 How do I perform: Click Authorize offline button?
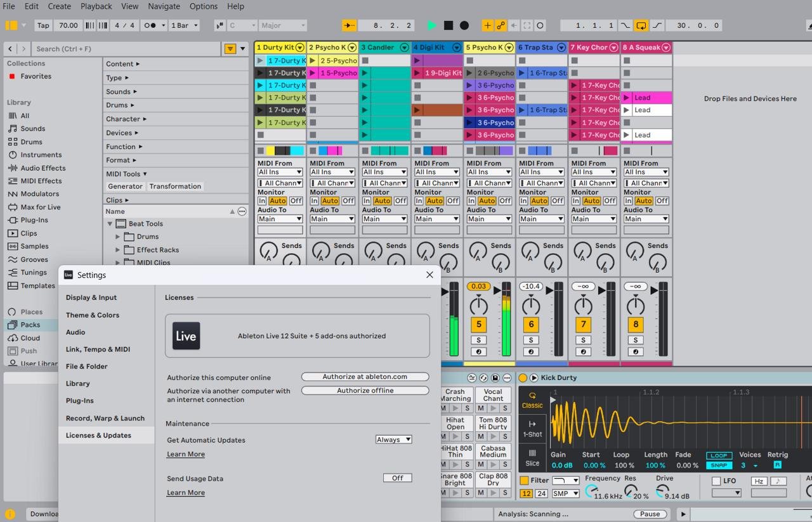pyautogui.click(x=365, y=391)
